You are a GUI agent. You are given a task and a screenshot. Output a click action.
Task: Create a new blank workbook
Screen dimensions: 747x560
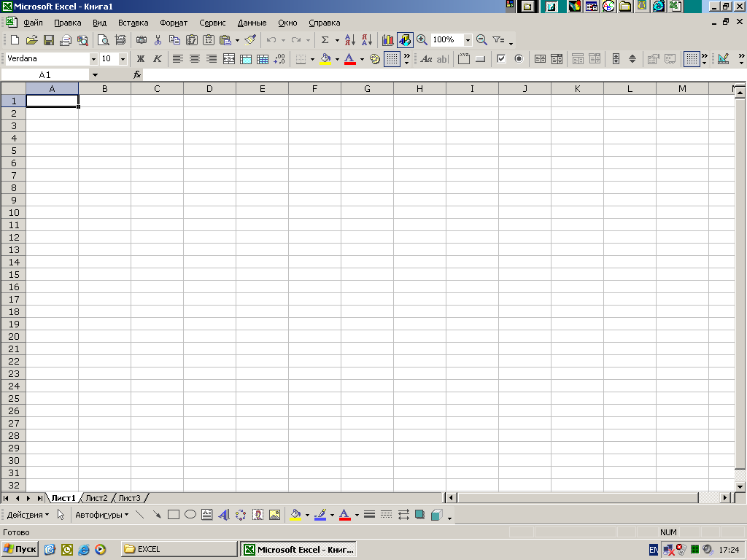pos(15,40)
